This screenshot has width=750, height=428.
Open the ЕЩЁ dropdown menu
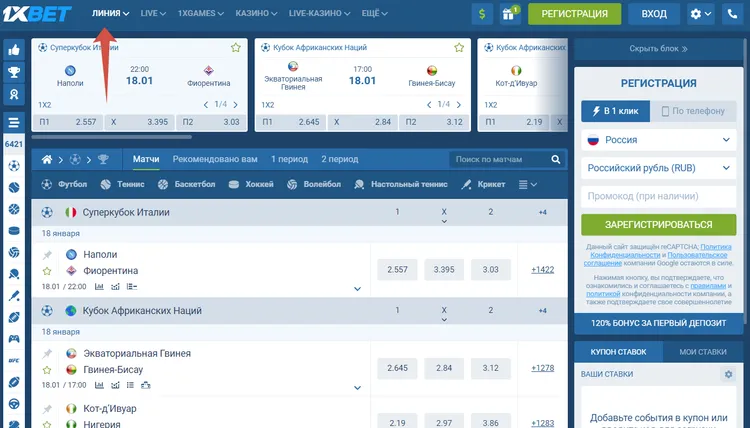374,13
